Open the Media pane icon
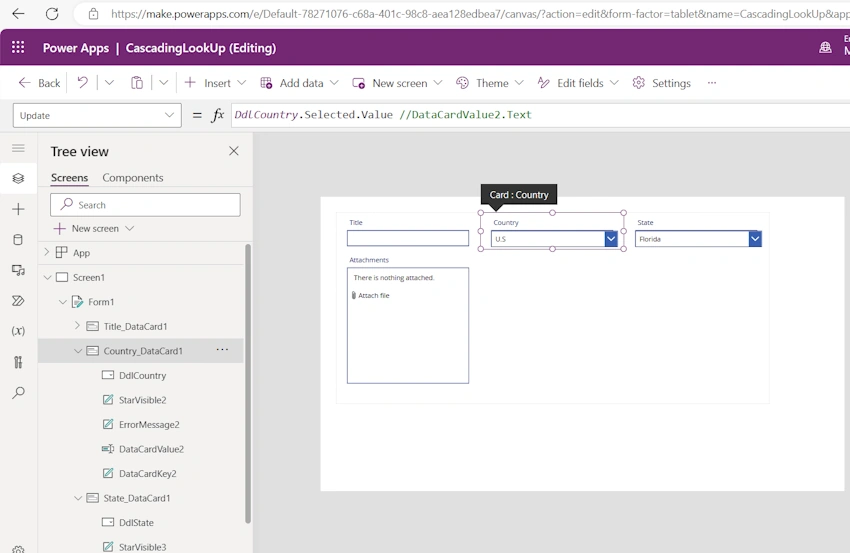The height and width of the screenshot is (553, 850). [18, 270]
